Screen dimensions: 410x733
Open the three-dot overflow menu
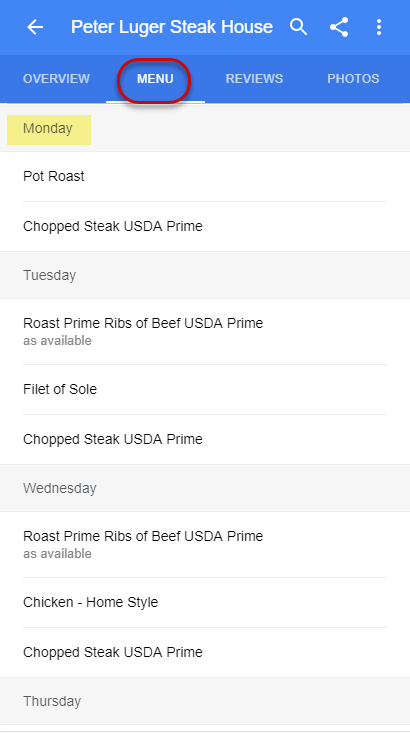(379, 27)
